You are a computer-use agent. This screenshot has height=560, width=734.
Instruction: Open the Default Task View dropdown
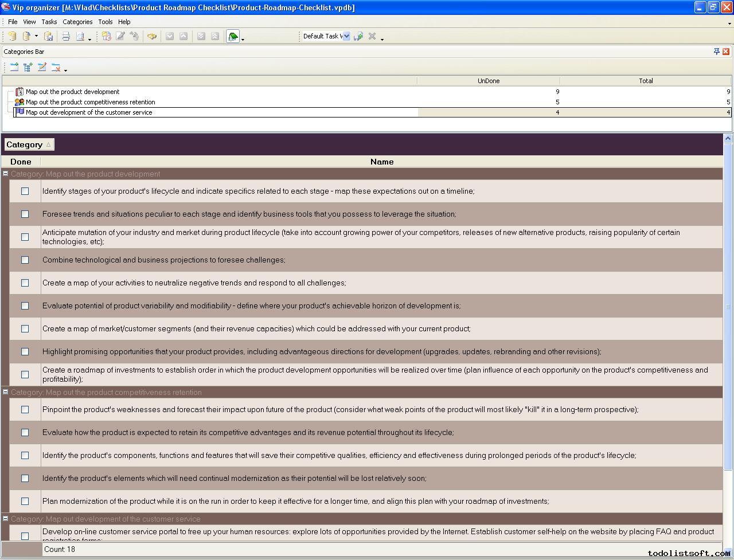346,36
